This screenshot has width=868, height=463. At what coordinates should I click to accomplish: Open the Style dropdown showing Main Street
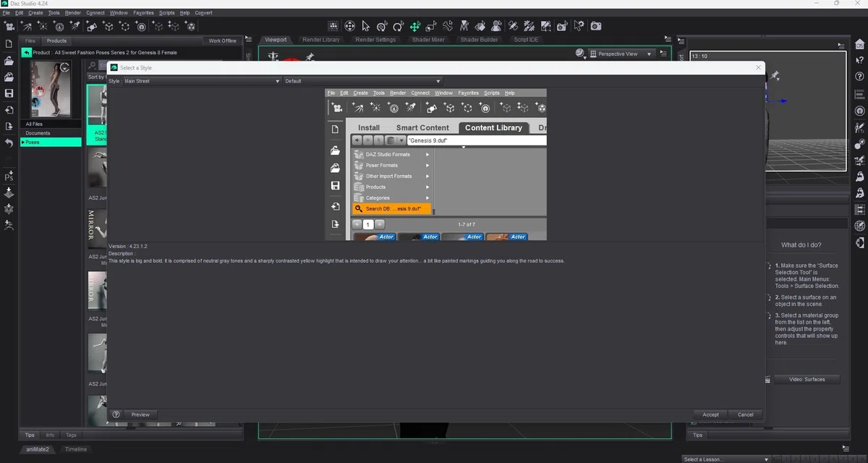tap(201, 81)
